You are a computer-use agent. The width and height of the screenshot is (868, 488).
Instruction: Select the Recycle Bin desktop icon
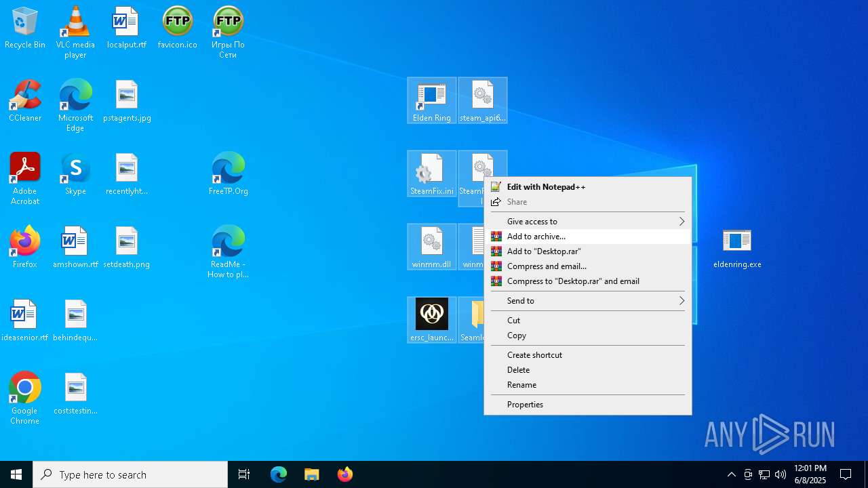(x=25, y=28)
